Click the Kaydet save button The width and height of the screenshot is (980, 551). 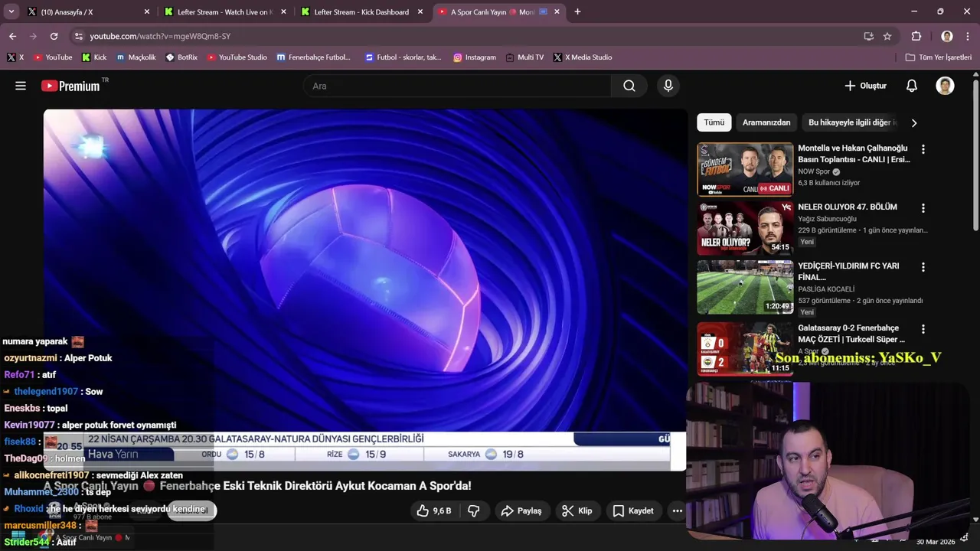632,510
